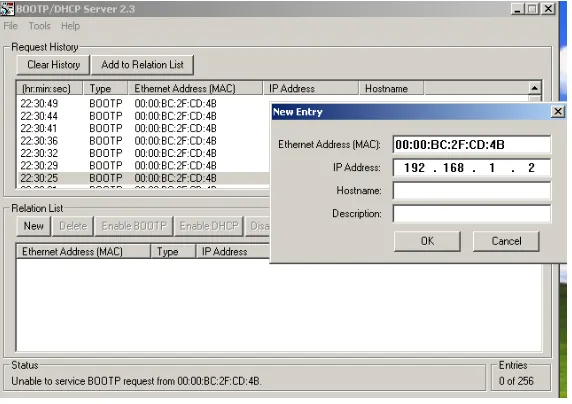
Task: Click the New button in Relation List
Action: (x=34, y=226)
